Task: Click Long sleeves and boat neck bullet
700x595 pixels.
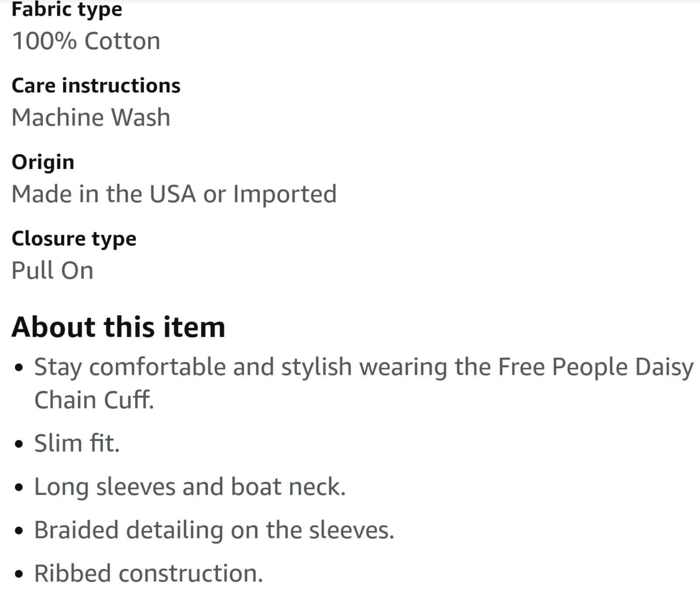Action: pyautogui.click(x=190, y=487)
